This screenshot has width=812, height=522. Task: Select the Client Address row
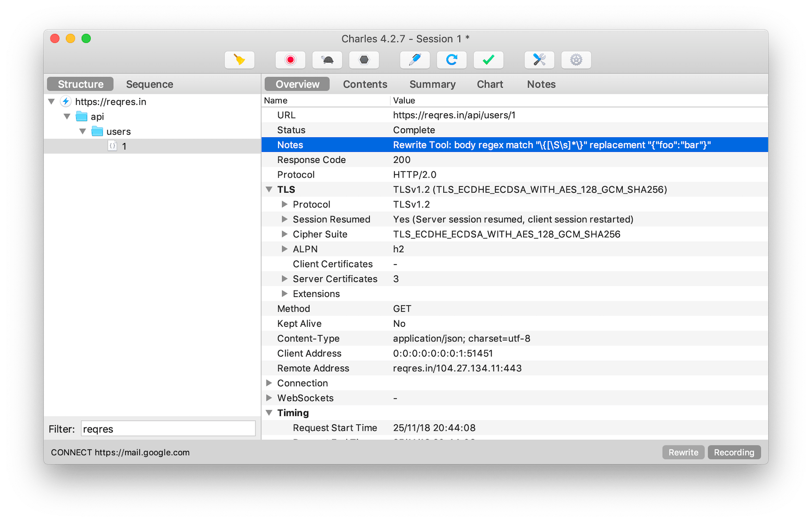pos(515,353)
